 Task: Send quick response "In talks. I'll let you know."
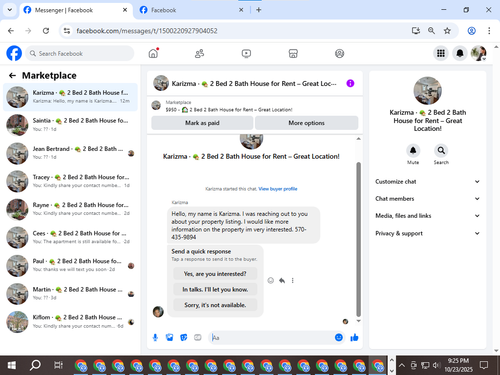click(215, 289)
